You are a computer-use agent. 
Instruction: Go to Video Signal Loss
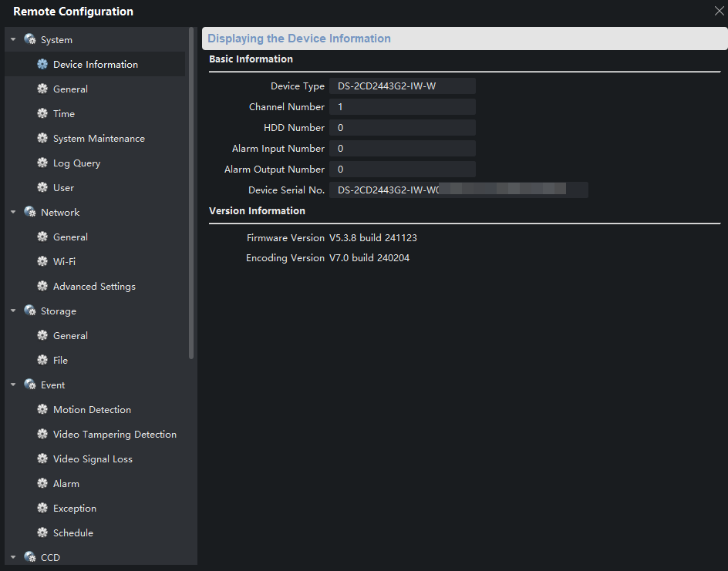[93, 459]
